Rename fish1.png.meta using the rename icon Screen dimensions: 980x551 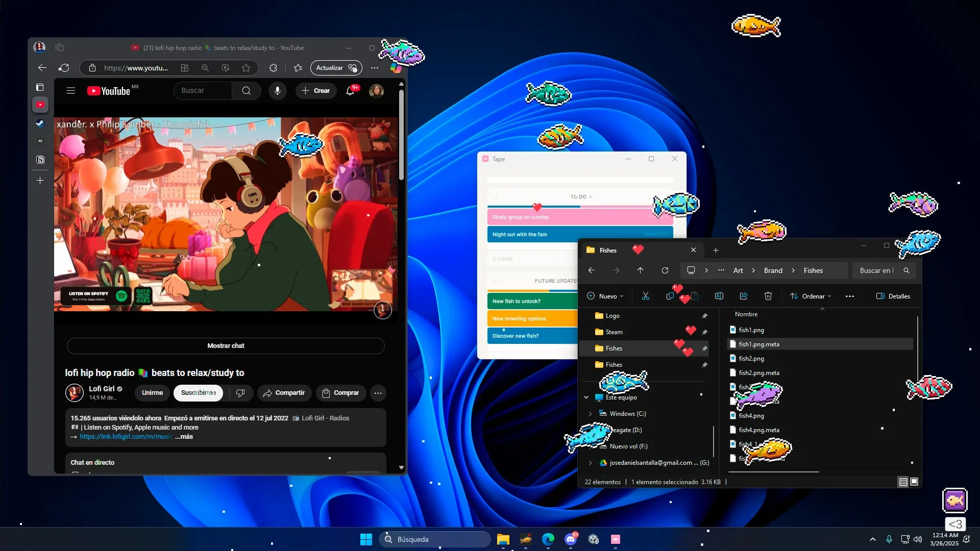[719, 296]
